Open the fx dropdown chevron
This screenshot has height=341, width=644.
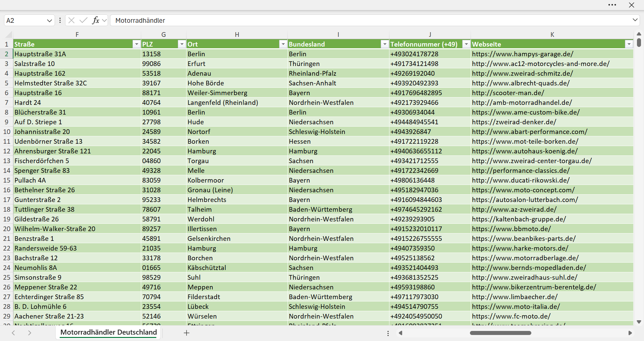coord(104,20)
